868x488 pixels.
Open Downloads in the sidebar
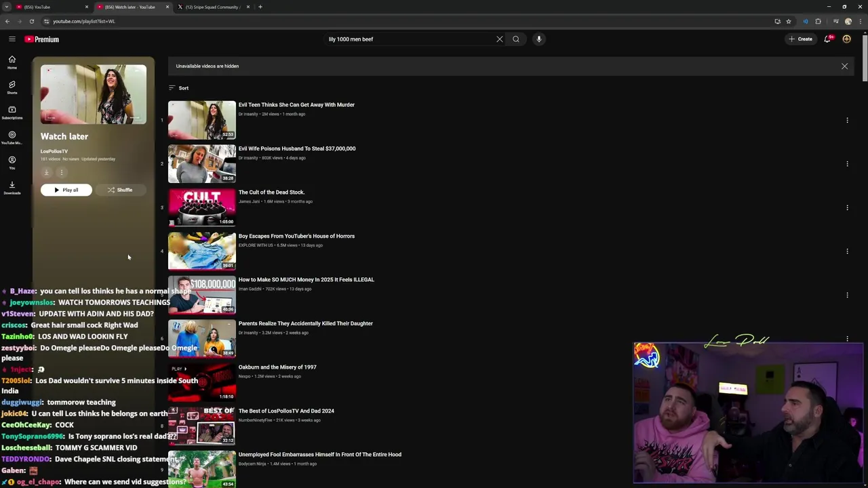(x=12, y=188)
